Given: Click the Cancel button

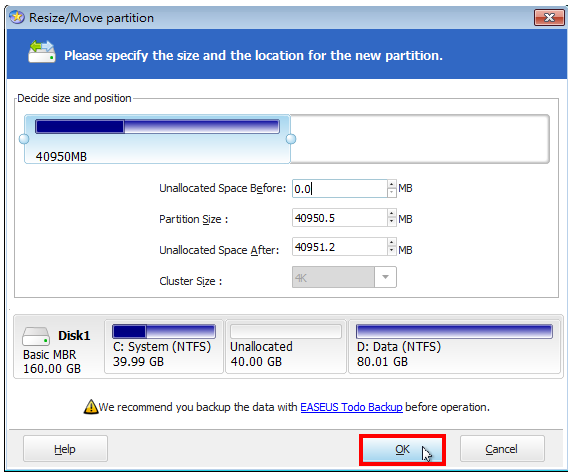Looking at the screenshot, I should 502,449.
